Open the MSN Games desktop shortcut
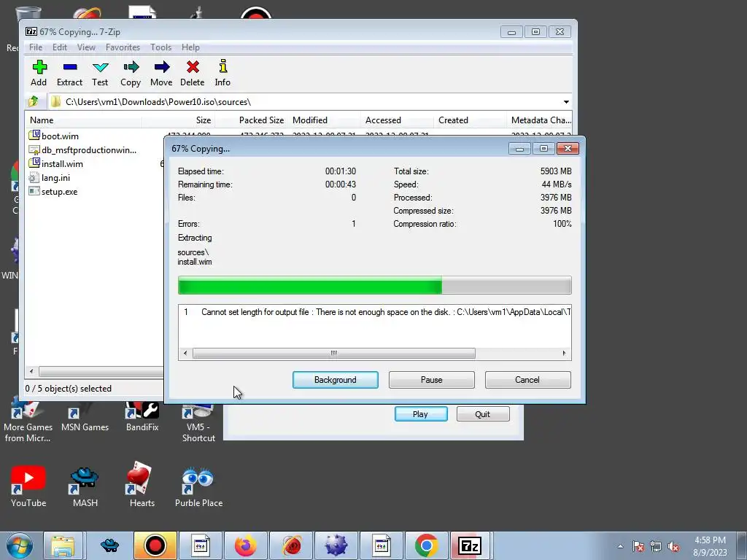The image size is (747, 560). (85, 416)
